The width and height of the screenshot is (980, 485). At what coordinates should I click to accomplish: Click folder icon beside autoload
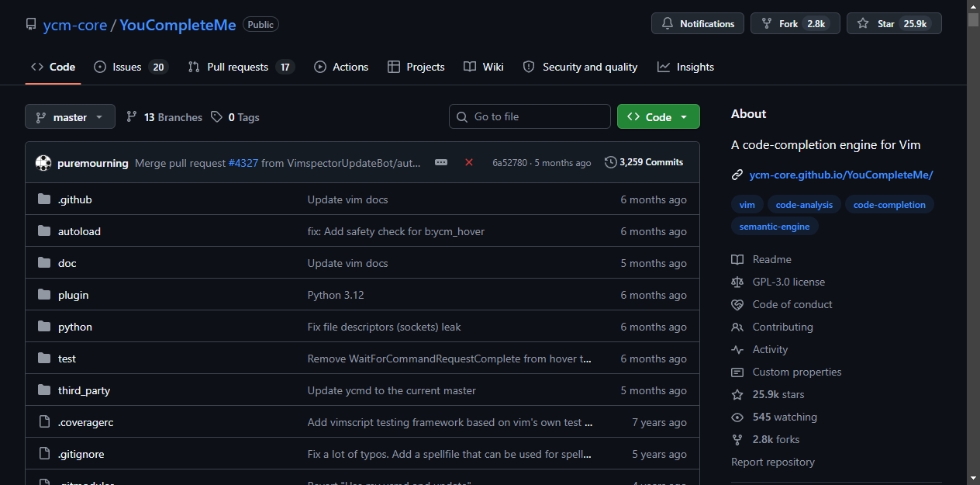pyautogui.click(x=44, y=231)
